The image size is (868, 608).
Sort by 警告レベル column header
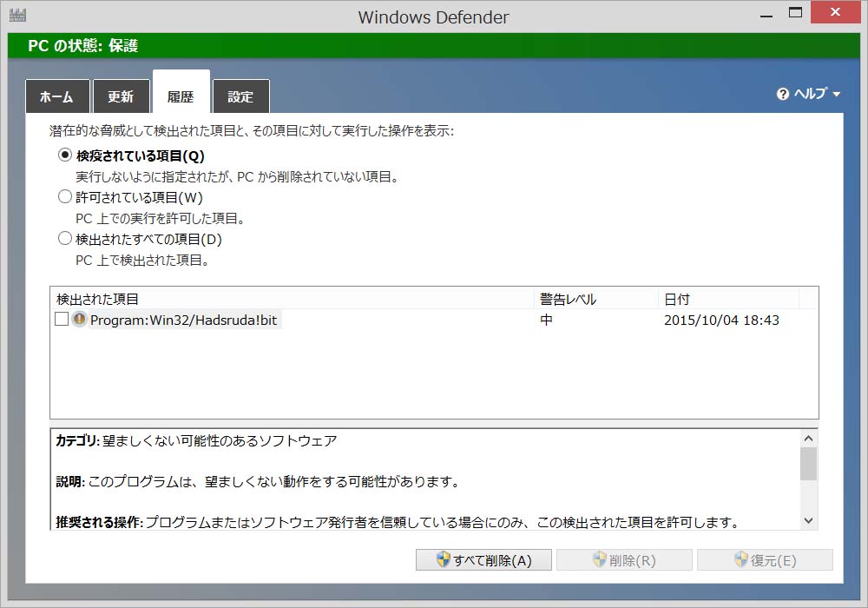597,299
